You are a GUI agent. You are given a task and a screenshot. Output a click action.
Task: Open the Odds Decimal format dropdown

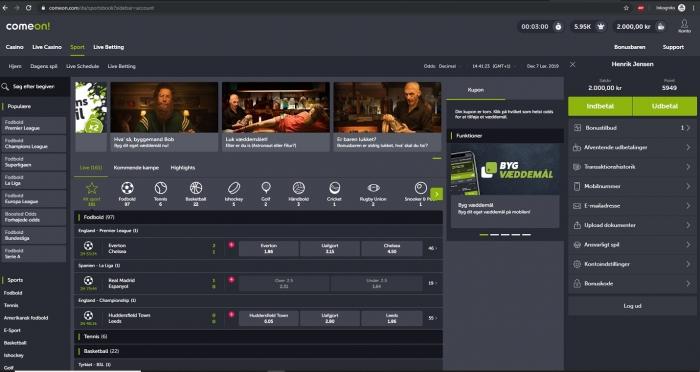[442, 66]
